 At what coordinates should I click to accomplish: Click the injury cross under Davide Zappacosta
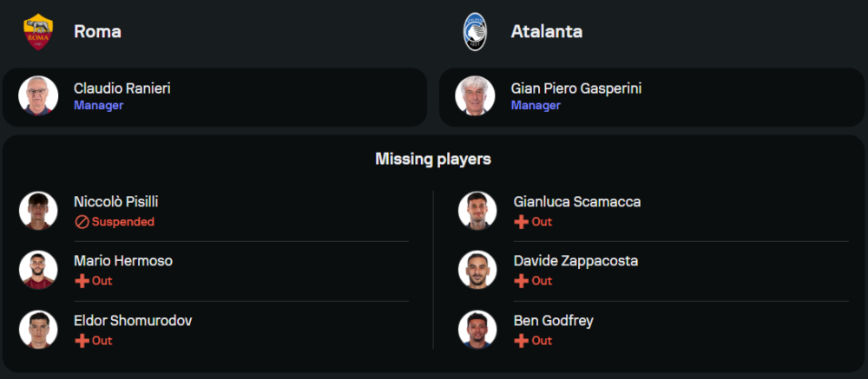[521, 281]
